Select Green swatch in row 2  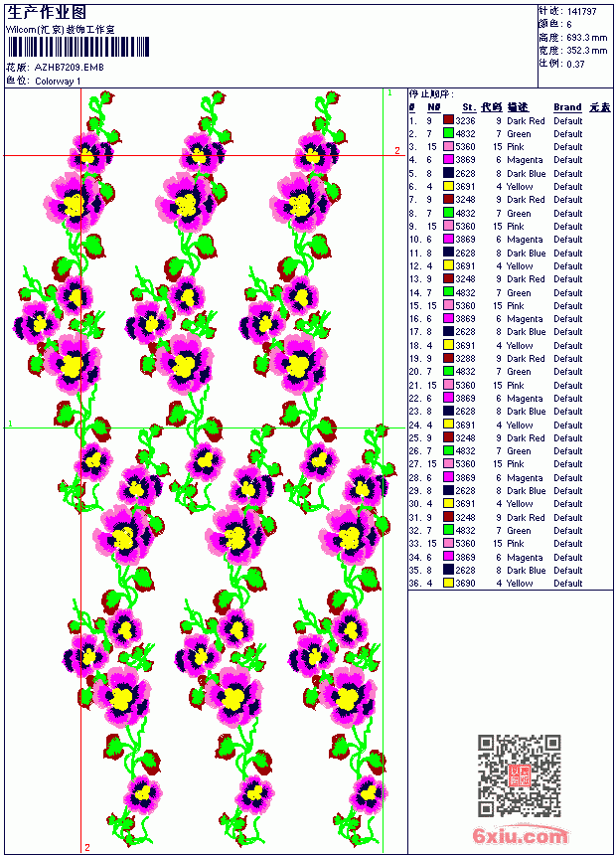[x=448, y=133]
